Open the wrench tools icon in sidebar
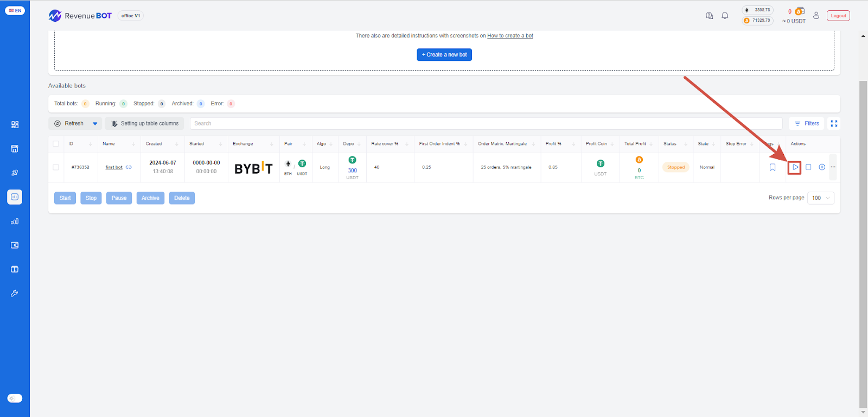Image resolution: width=868 pixels, height=417 pixels. pos(15,293)
